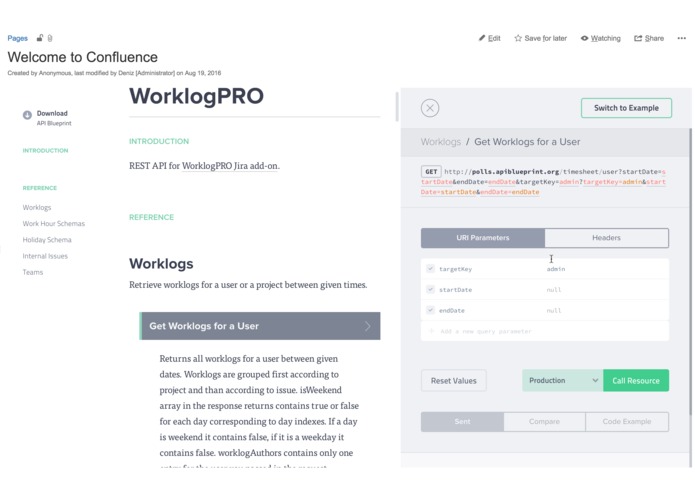Edit the endDate null value
Screen dimensions: 695x494
554,311
